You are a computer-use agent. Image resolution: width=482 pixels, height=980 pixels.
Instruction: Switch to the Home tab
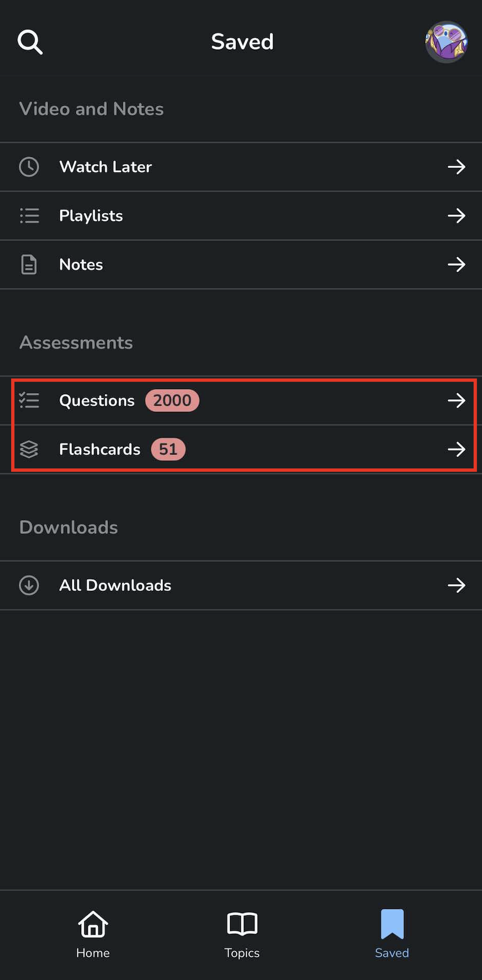click(x=93, y=934)
